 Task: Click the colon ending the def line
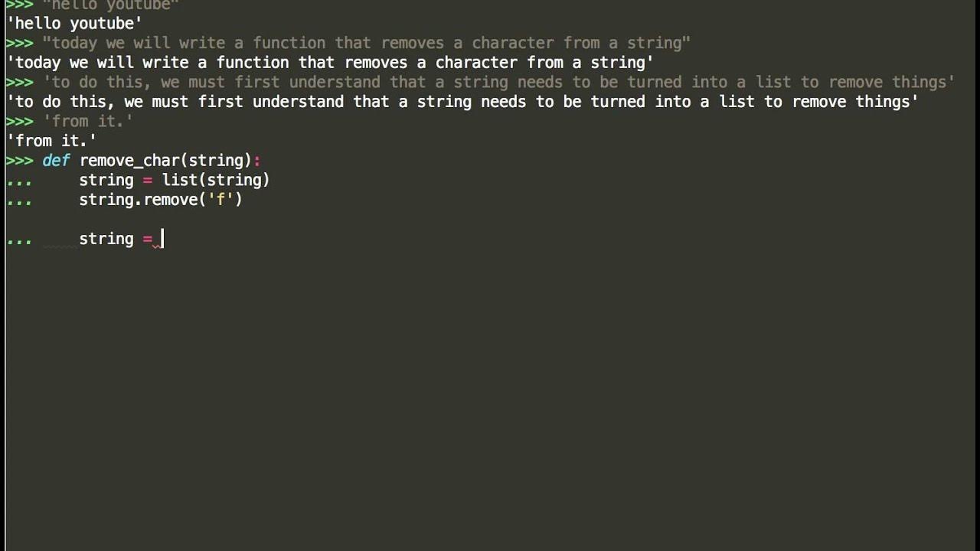[x=257, y=161]
